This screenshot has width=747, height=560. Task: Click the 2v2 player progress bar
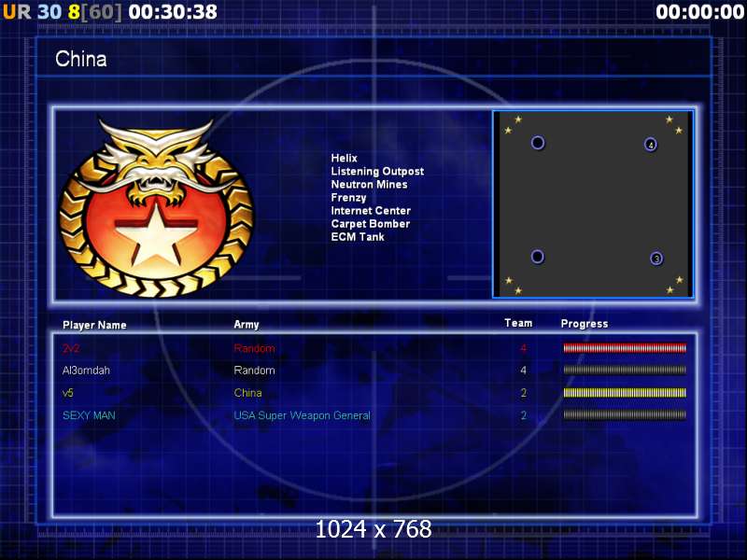pyautogui.click(x=625, y=348)
